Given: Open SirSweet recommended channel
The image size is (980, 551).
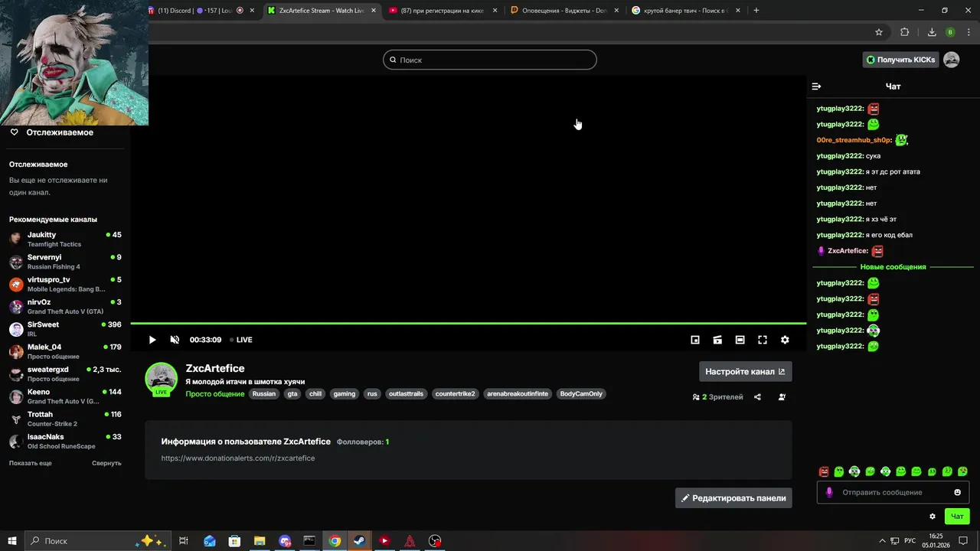Looking at the screenshot, I should tap(65, 329).
